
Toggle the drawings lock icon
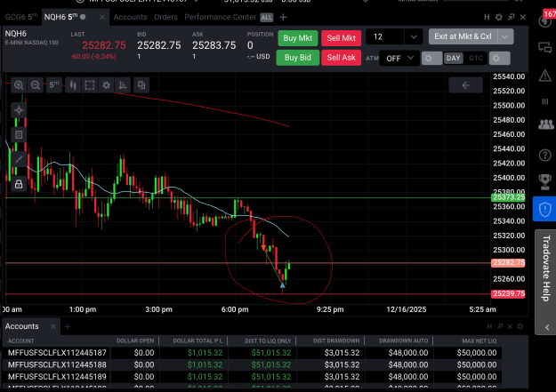(19, 184)
